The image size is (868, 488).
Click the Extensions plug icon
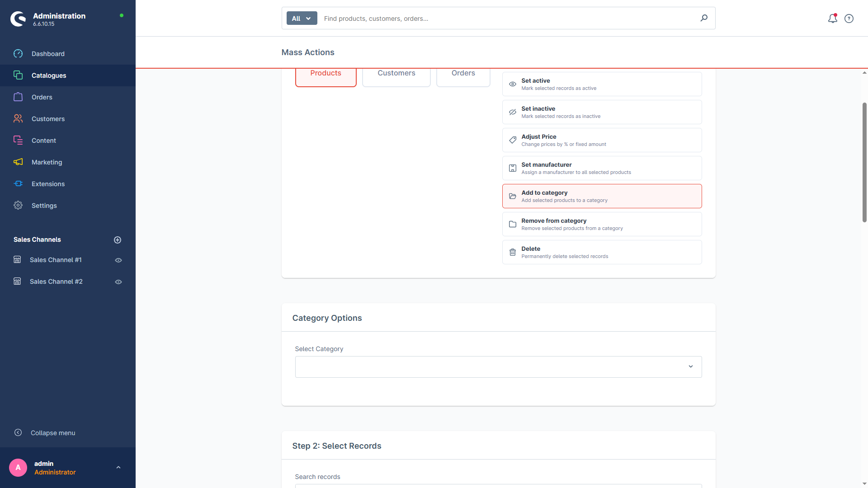[x=18, y=184]
